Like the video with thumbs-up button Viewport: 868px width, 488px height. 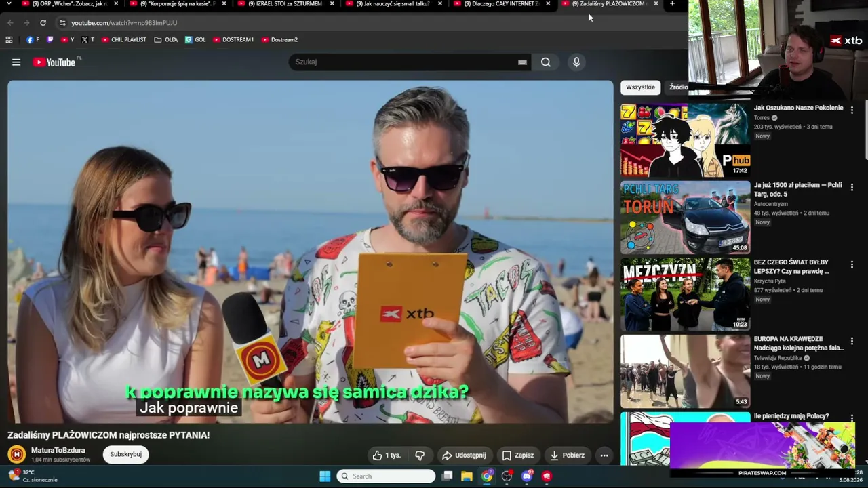tap(387, 455)
